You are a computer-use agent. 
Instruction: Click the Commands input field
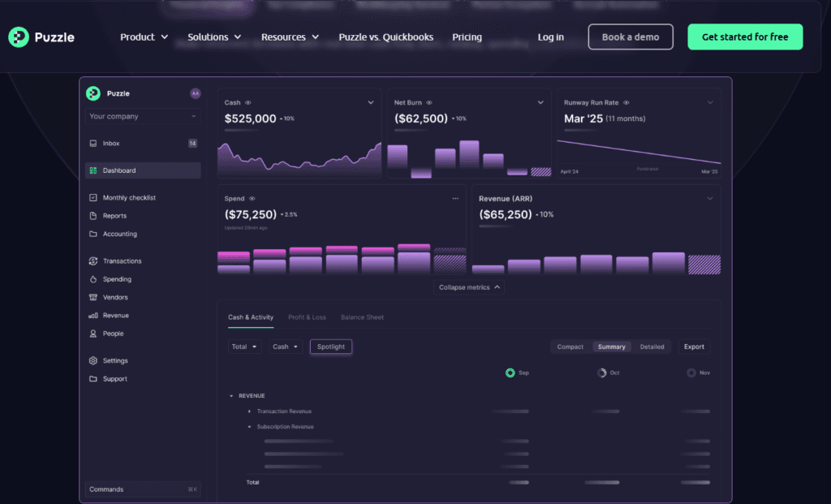(143, 489)
